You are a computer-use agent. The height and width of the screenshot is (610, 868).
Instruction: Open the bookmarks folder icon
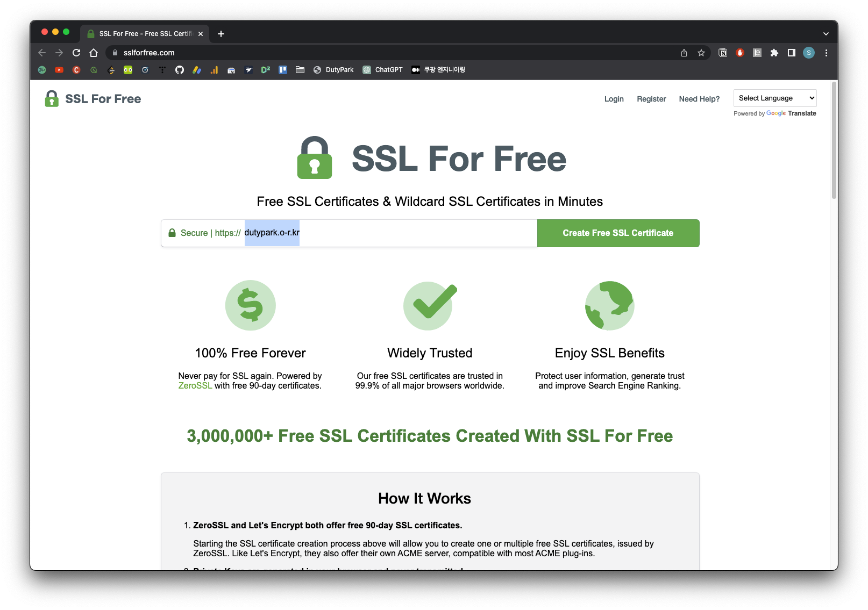300,70
